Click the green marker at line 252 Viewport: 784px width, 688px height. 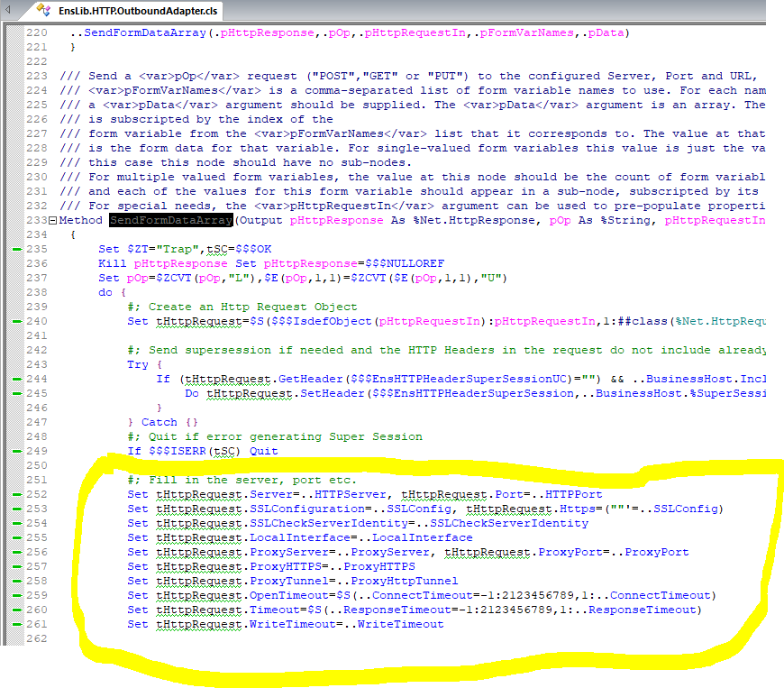click(17, 494)
